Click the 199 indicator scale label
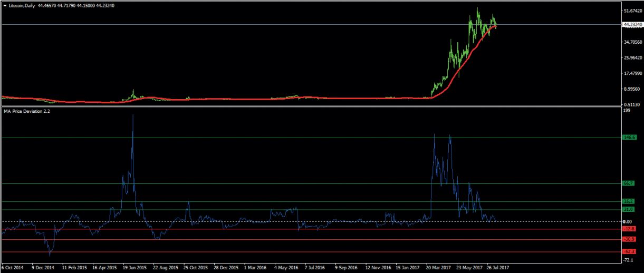 pos(627,111)
